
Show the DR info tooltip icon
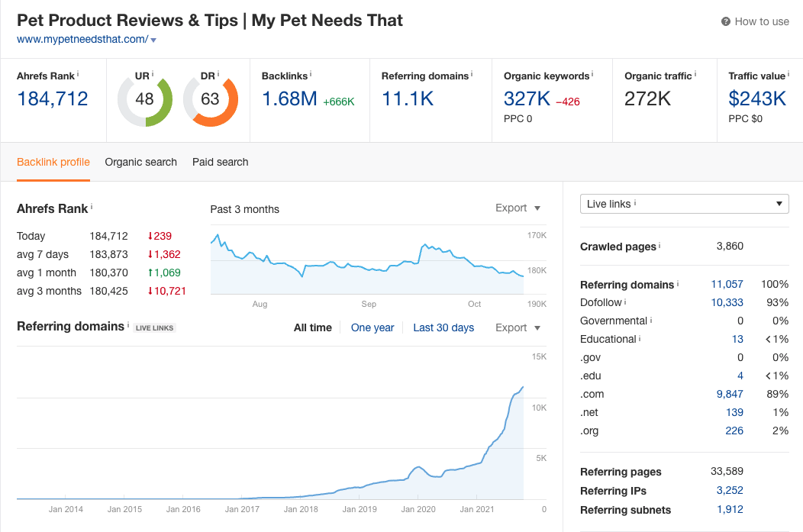(x=218, y=74)
